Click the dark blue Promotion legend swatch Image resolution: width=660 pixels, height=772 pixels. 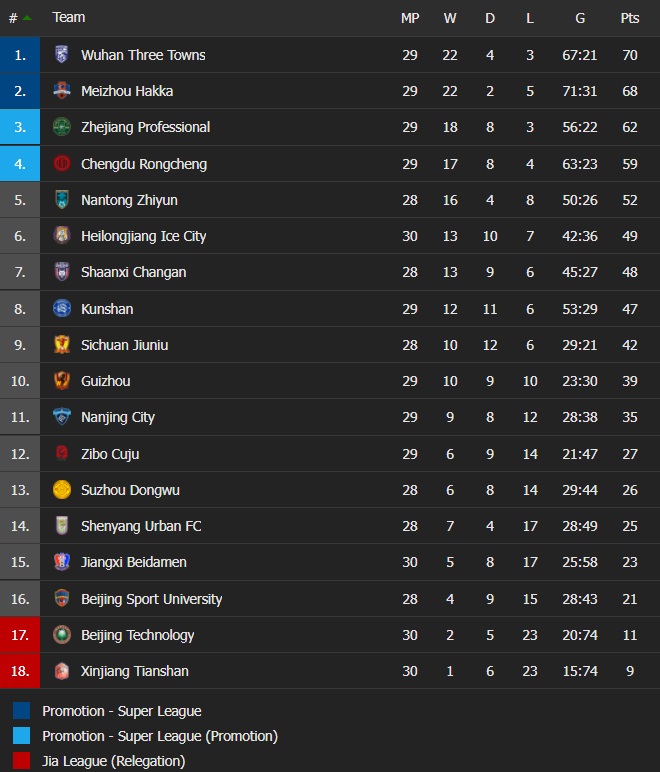21,711
